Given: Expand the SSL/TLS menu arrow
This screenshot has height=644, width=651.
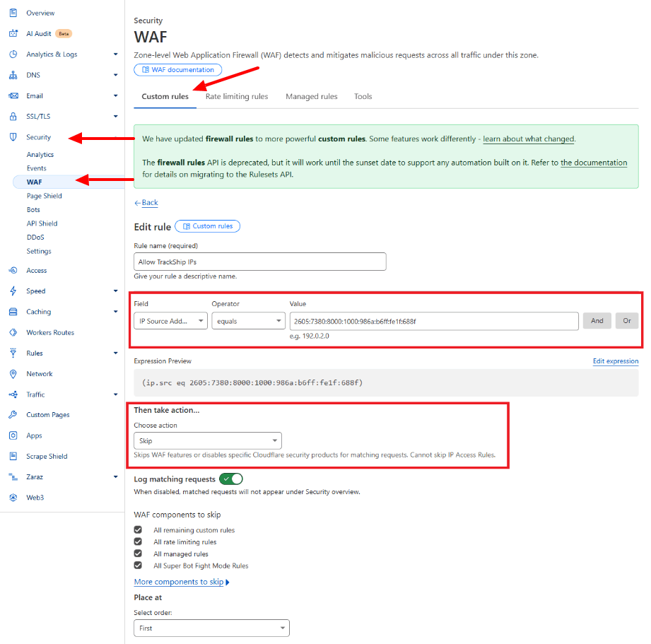Looking at the screenshot, I should pyautogui.click(x=115, y=116).
